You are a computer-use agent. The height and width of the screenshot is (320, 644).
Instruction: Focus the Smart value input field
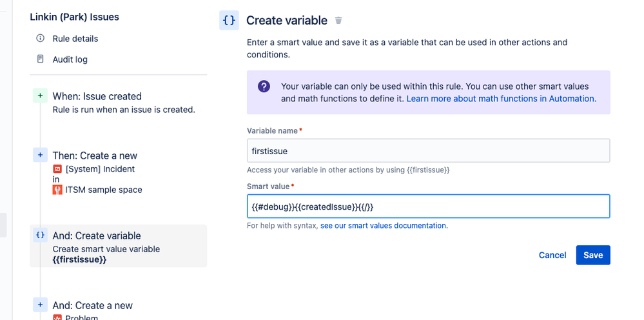point(429,206)
